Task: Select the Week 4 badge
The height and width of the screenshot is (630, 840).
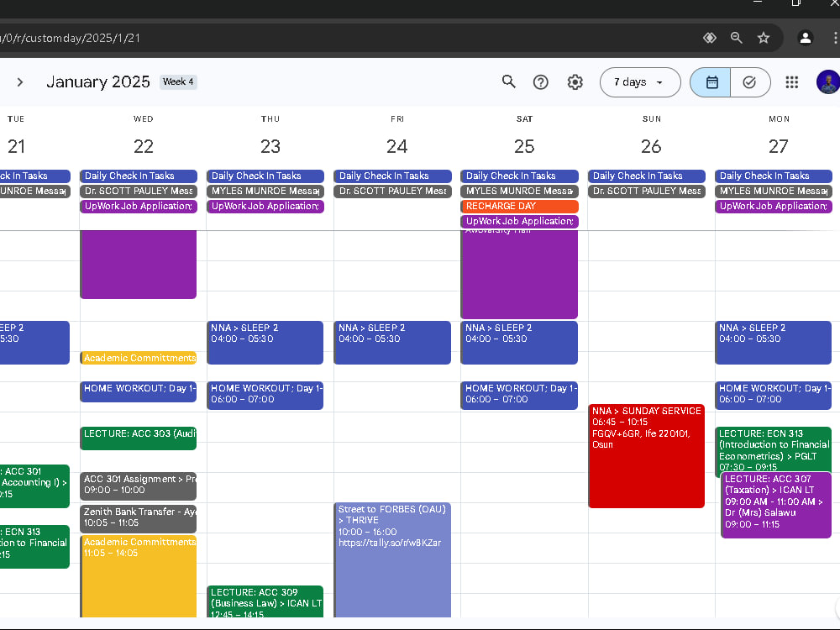Action: coord(178,82)
